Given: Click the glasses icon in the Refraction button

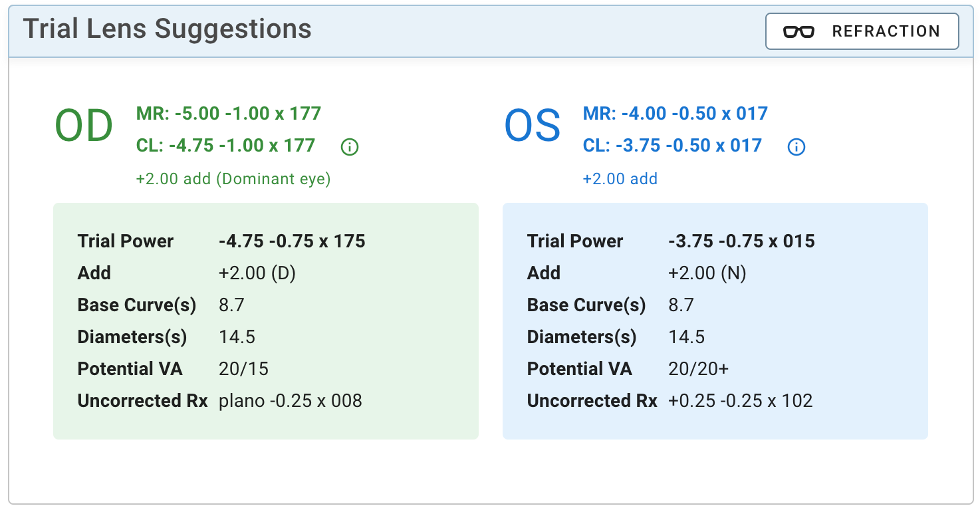Looking at the screenshot, I should click(x=798, y=32).
